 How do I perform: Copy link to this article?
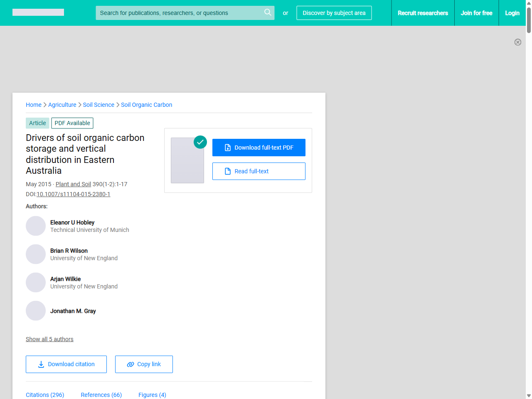tap(144, 364)
